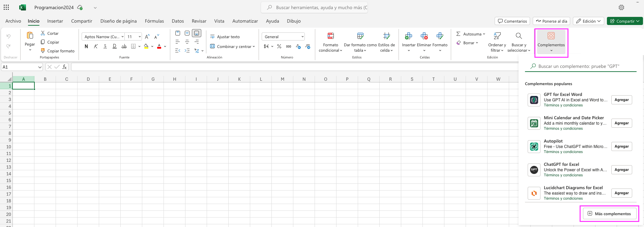
Task: Open the font size 11 dropdown
Action: click(140, 36)
